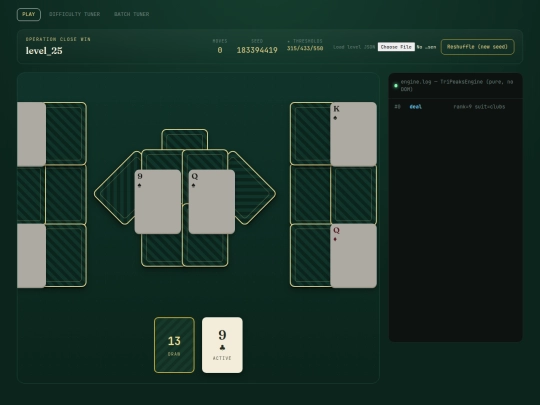
Task: Click Reshuffle (new seed) button
Action: [x=477, y=47]
